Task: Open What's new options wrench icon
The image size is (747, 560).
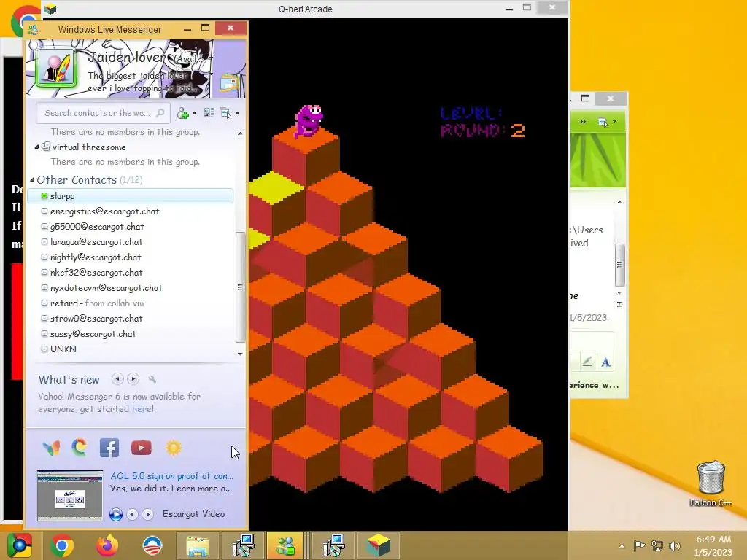Action: pyautogui.click(x=152, y=379)
